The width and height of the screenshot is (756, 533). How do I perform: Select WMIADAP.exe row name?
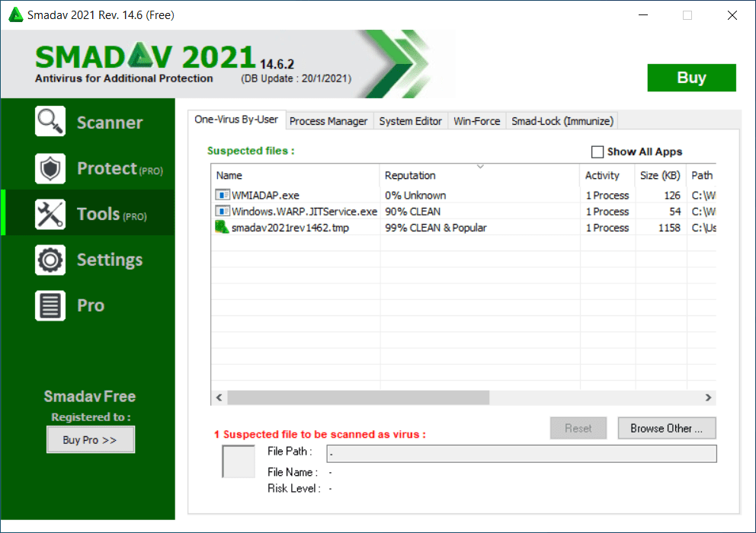click(x=266, y=195)
